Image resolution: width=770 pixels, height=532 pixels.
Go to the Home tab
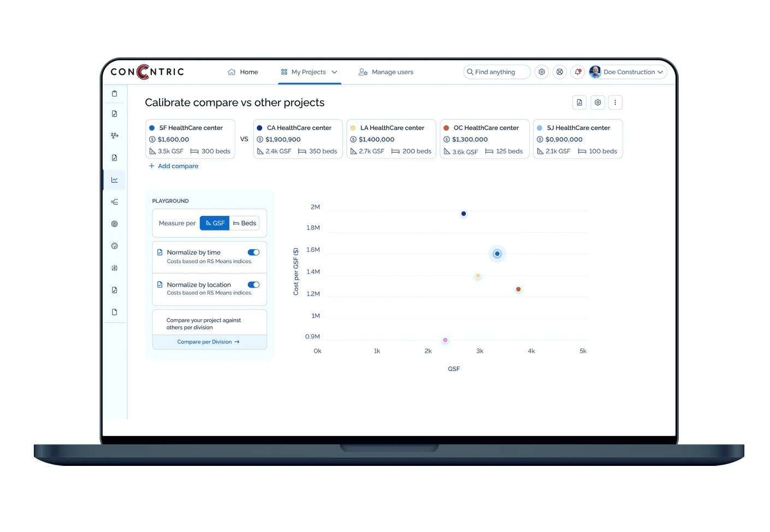(x=243, y=72)
